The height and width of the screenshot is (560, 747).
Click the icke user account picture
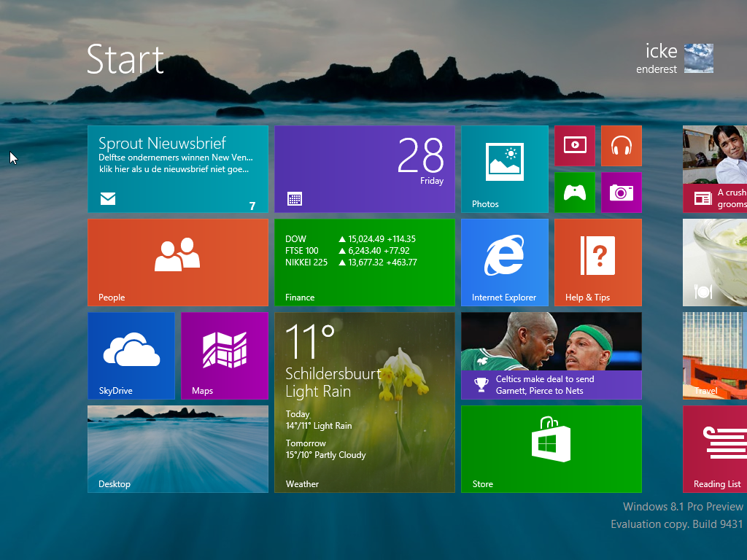point(698,58)
